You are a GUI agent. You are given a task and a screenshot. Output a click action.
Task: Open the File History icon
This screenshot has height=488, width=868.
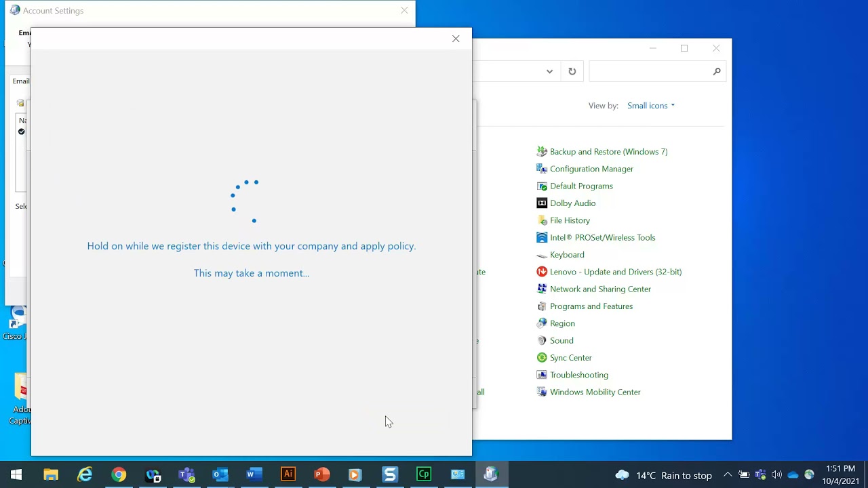tap(541, 220)
